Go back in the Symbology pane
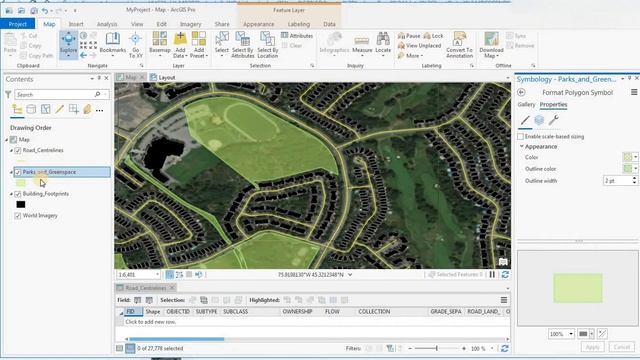This screenshot has width=640, height=360. point(521,93)
